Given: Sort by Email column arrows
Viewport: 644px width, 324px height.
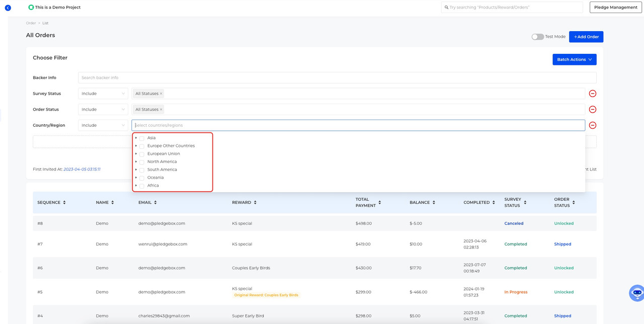Looking at the screenshot, I should 155,202.
